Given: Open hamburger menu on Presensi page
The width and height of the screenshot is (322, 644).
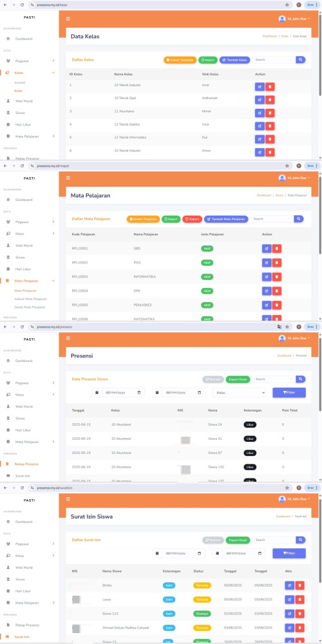Looking at the screenshot, I should (x=68, y=338).
